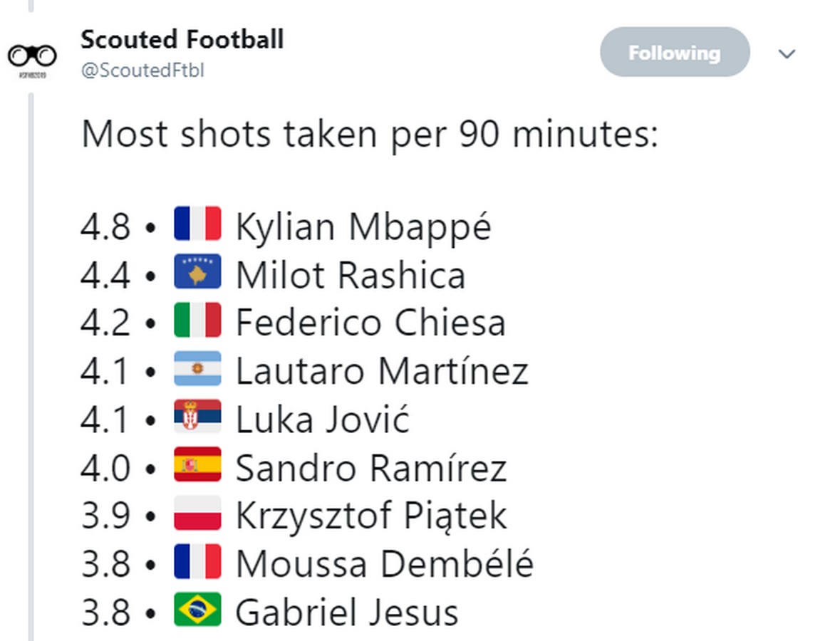Expand the tweet options chevron
The height and width of the screenshot is (641, 840).
coord(787,54)
